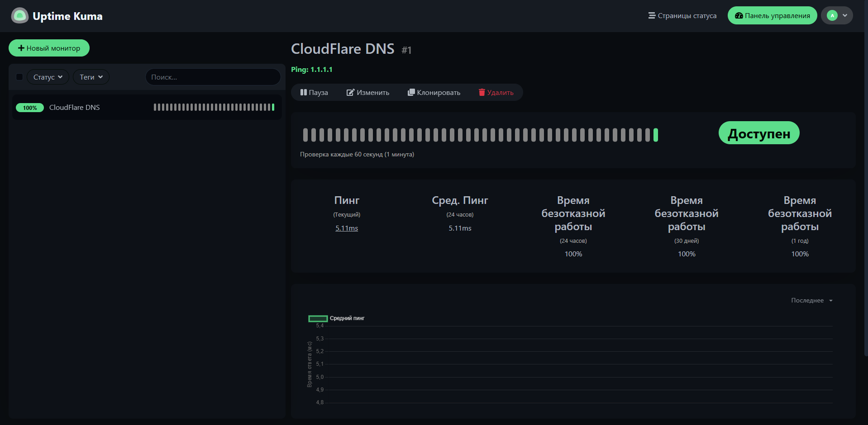Click the Ping: 1.1.1.1 address text
Viewport: 868px width, 425px height.
(312, 70)
